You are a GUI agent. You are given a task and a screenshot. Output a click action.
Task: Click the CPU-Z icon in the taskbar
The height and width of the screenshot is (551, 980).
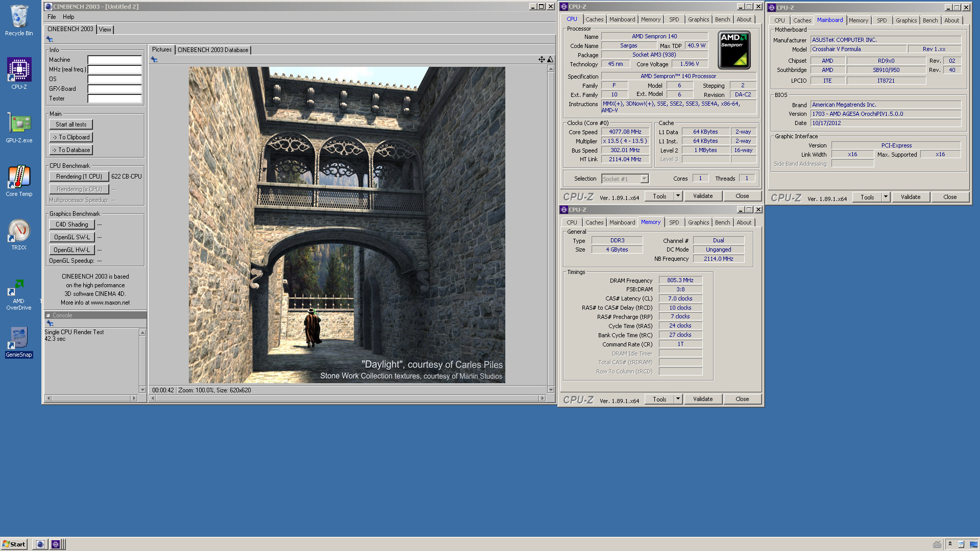tap(56, 544)
